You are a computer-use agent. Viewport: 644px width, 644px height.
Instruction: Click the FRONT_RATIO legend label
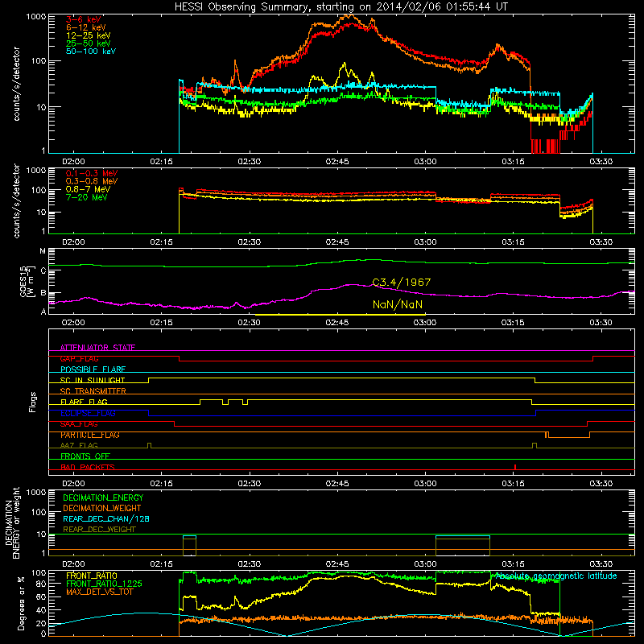click(x=92, y=576)
